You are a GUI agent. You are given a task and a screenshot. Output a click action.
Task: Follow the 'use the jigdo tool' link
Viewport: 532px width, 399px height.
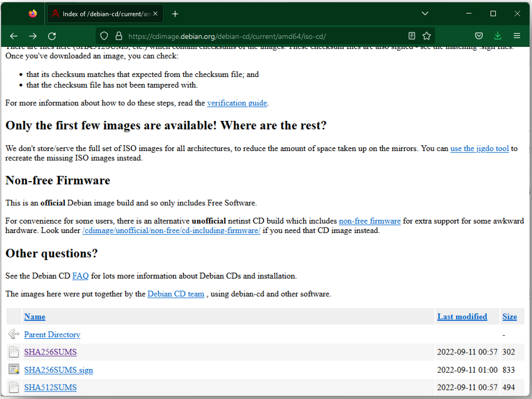tap(479, 148)
